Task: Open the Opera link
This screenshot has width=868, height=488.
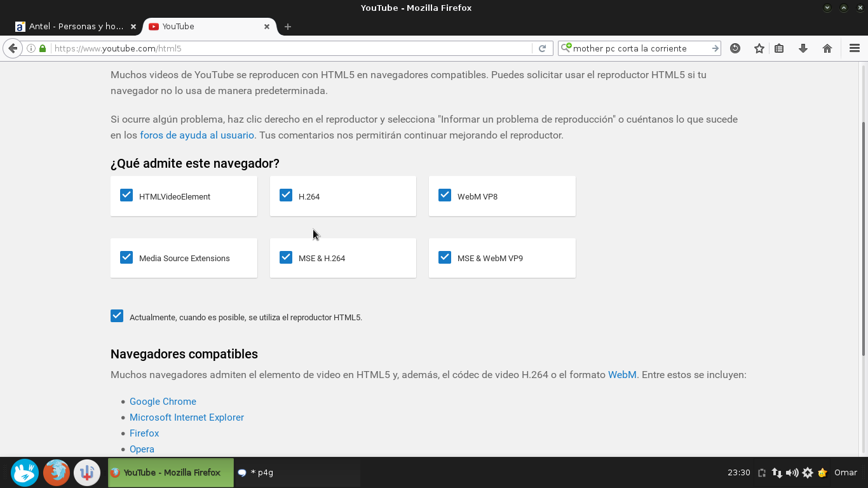Action: (x=142, y=449)
